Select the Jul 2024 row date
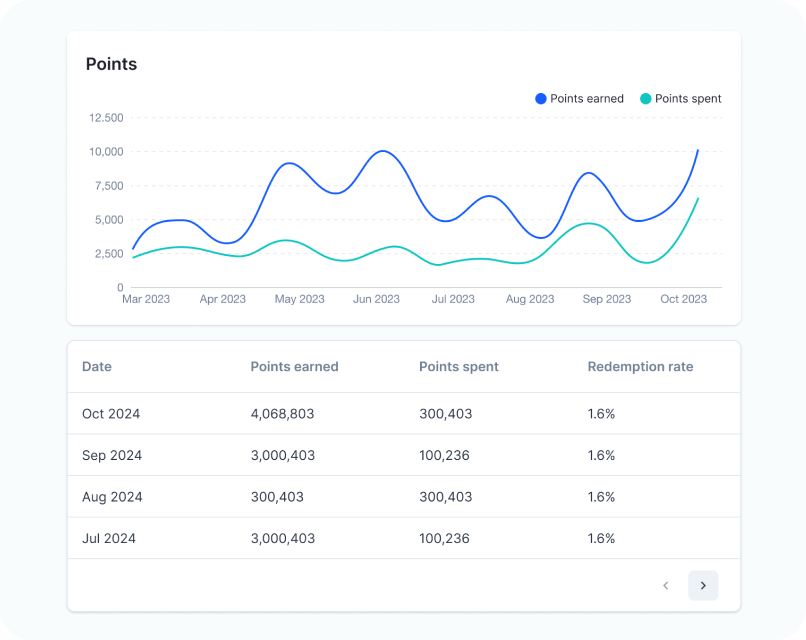This screenshot has height=640, width=806. click(x=108, y=538)
